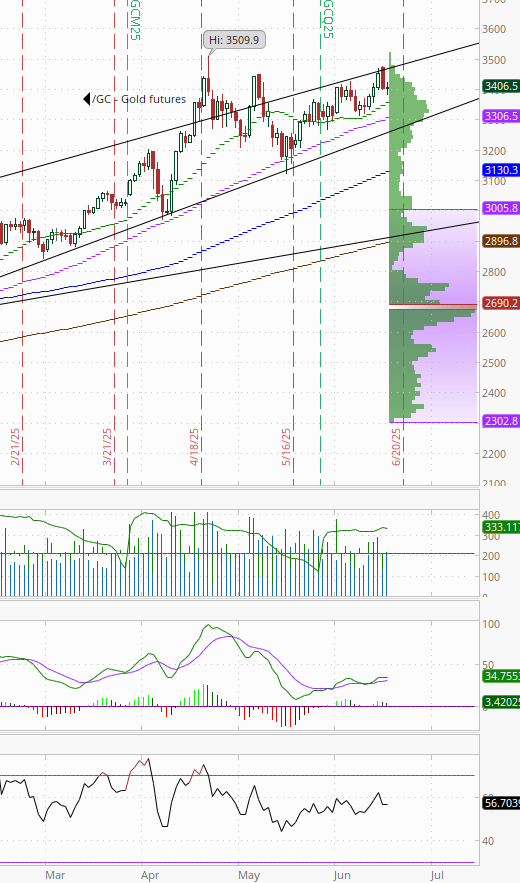The height and width of the screenshot is (883, 520).
Task: Select the 3406.5 last price tag
Action: 500,86
